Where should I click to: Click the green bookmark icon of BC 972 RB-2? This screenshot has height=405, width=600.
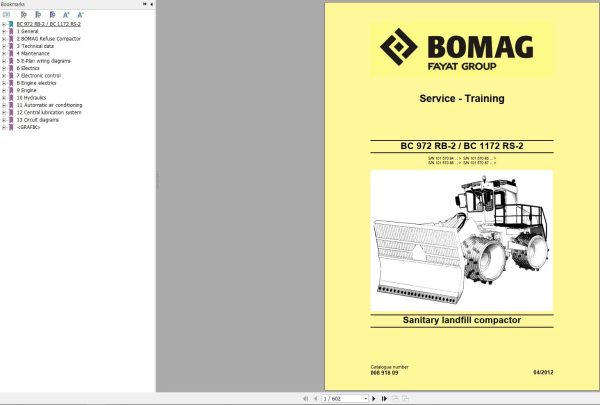pos(11,24)
